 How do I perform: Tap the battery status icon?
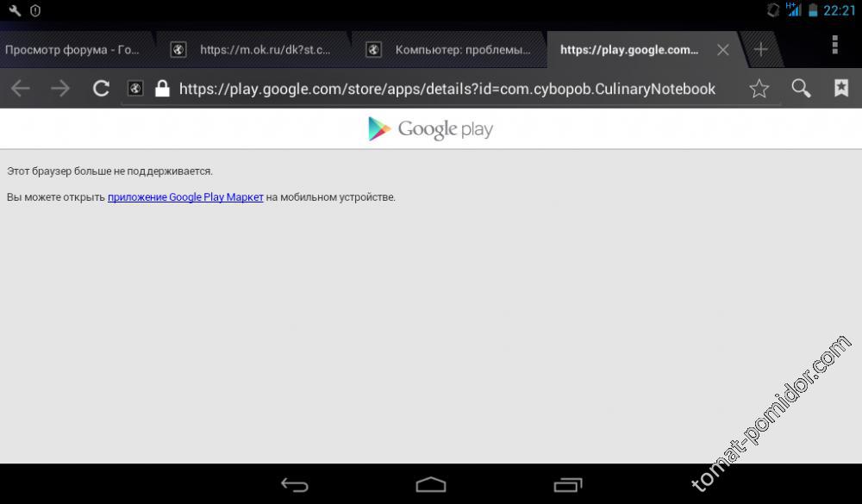813,9
